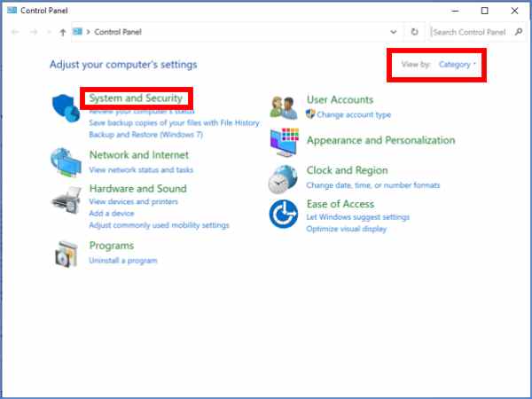Open the System and Security shield icon
This screenshot has width=532, height=399.
tap(66, 107)
